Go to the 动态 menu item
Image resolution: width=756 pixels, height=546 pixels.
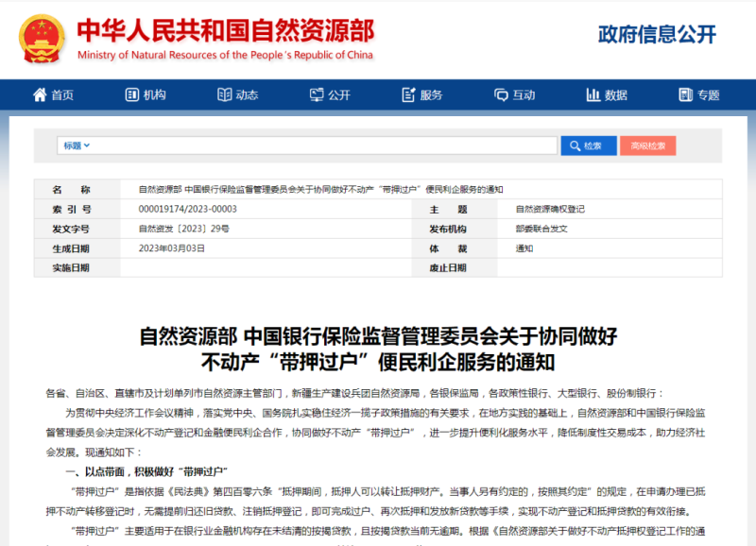[x=238, y=94]
